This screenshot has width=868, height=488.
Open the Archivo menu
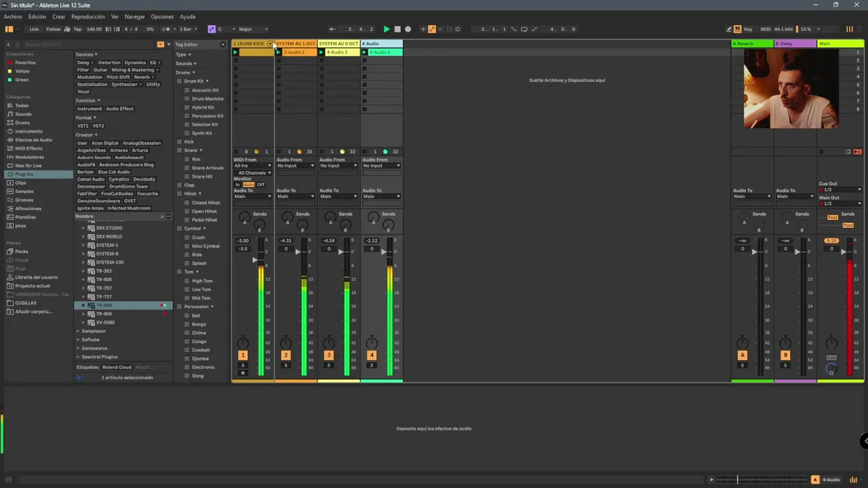click(x=13, y=16)
